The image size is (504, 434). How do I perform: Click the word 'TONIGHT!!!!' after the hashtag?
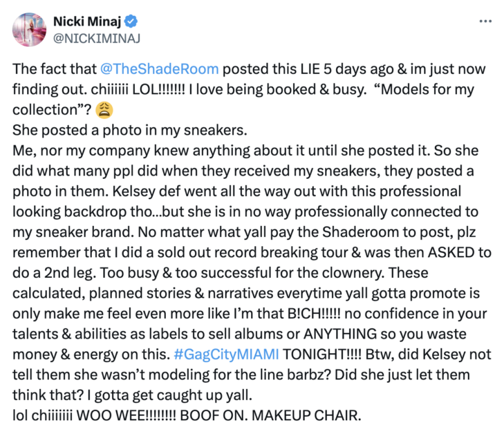tap(322, 355)
